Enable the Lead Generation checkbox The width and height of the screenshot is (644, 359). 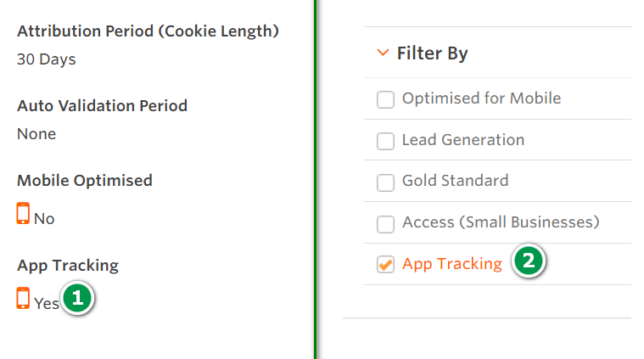(x=385, y=141)
